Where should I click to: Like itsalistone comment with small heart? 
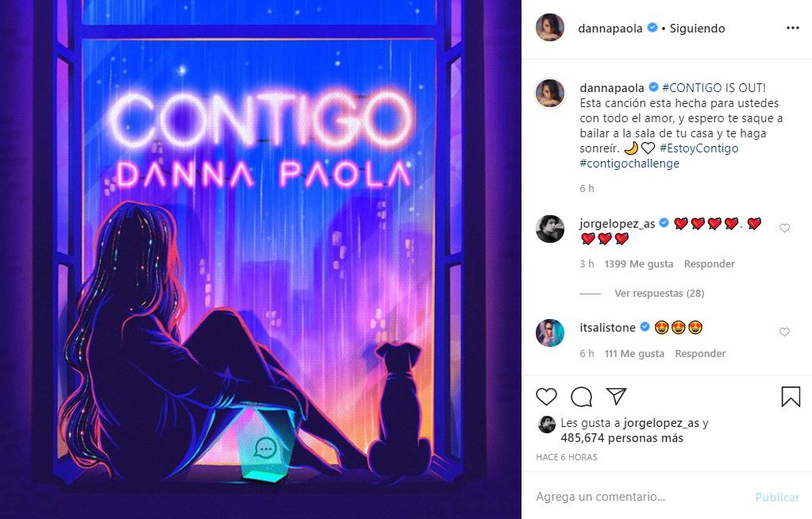click(784, 332)
